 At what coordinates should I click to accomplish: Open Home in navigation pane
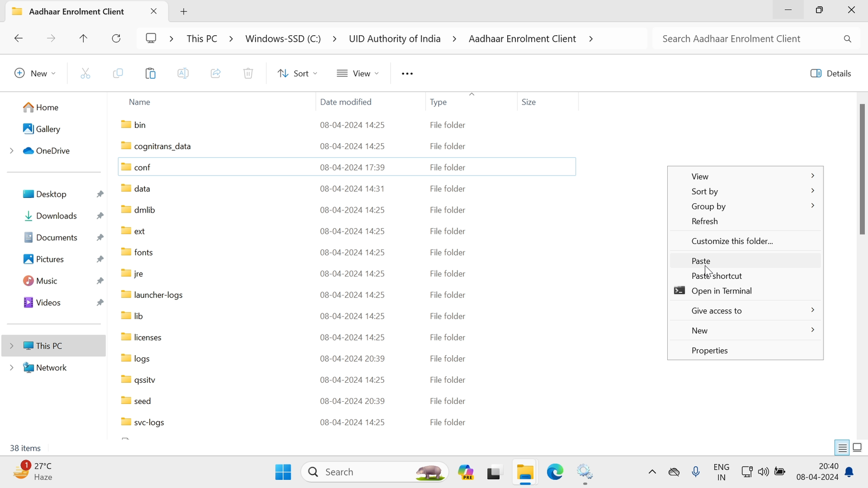(41, 107)
